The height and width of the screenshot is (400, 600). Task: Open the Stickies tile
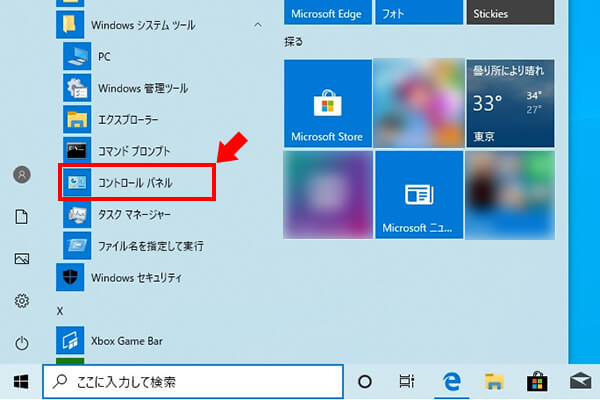(510, 12)
